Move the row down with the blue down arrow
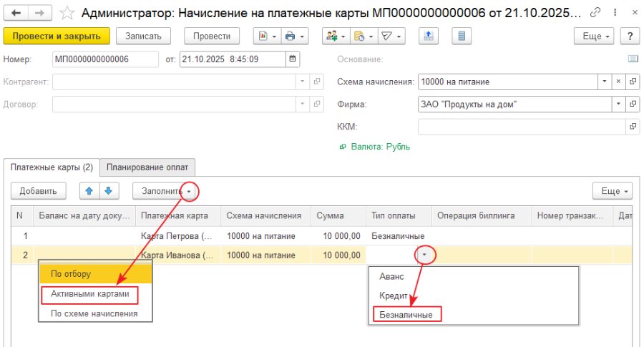Screen dimensions: 644x347 [109, 191]
